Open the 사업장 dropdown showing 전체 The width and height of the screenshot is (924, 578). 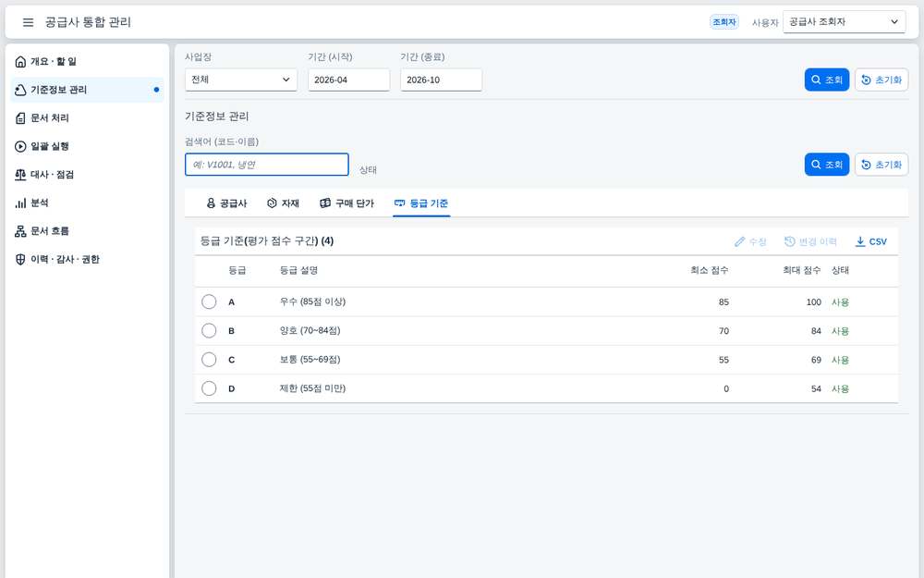point(241,80)
